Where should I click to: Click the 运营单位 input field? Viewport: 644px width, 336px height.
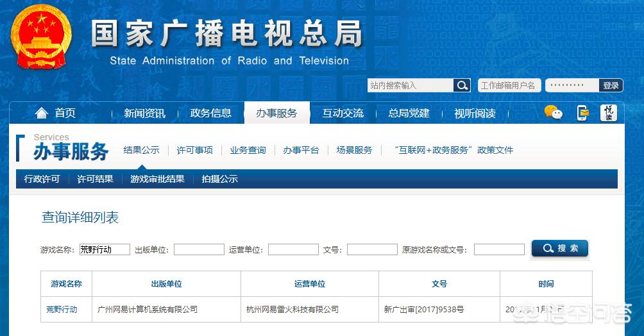293,249
